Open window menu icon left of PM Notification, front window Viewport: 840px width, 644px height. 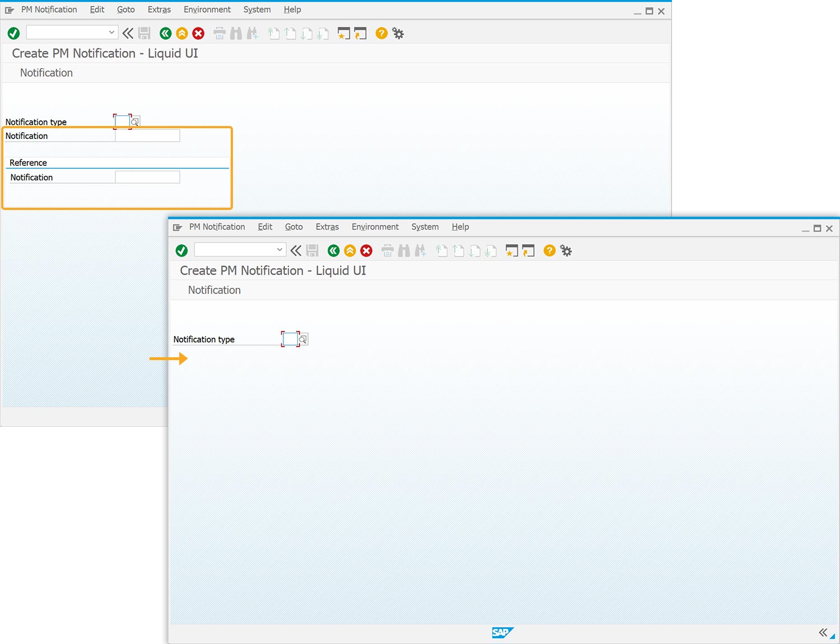click(178, 227)
